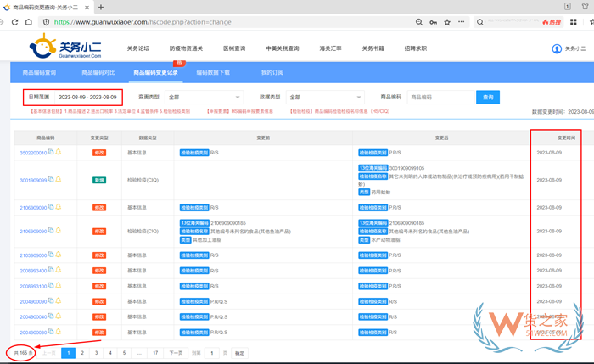Switch to the 商品编码对比 tab

pos(98,72)
